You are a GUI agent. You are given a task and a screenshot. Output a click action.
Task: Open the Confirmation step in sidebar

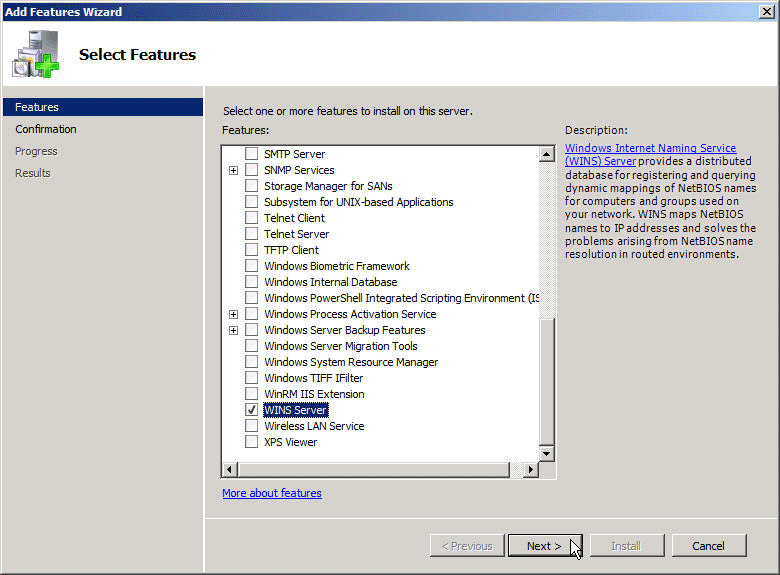[46, 129]
